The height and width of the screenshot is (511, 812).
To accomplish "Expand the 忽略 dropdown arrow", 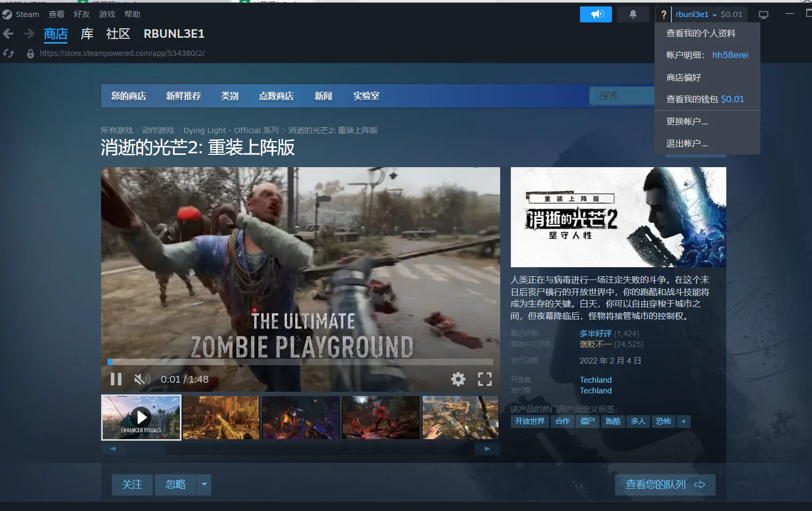I will click(x=204, y=484).
